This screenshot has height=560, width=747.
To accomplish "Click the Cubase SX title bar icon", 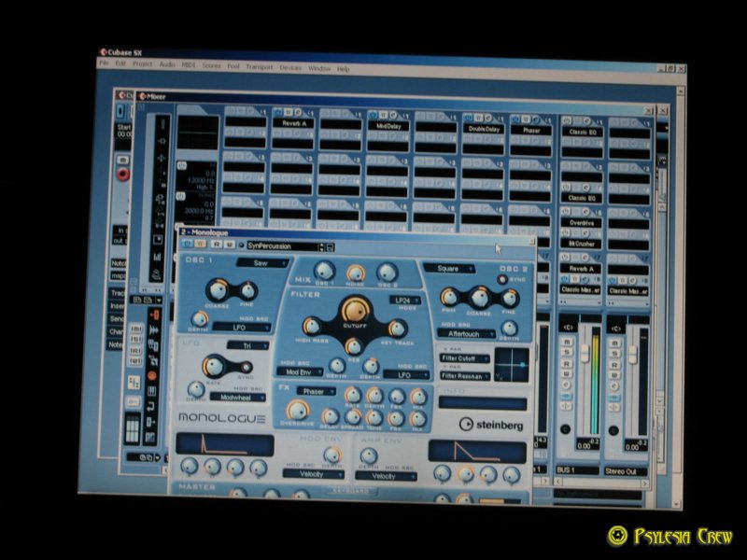I will 103,51.
